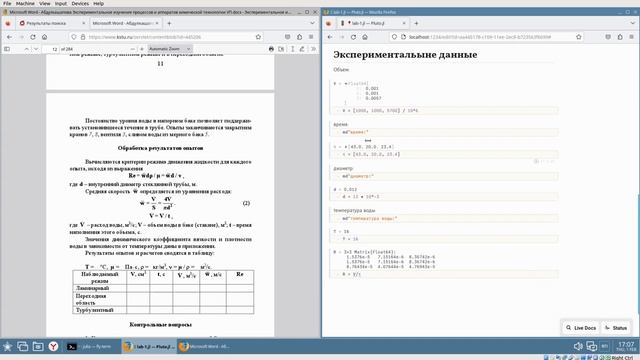Open the taskbar file manager icon

[x=38, y=347]
